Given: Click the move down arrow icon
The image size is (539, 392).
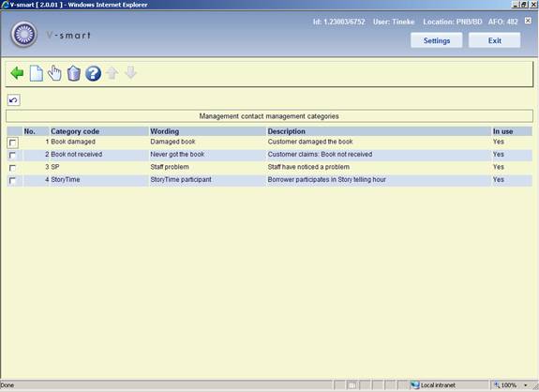Looking at the screenshot, I should 131,73.
